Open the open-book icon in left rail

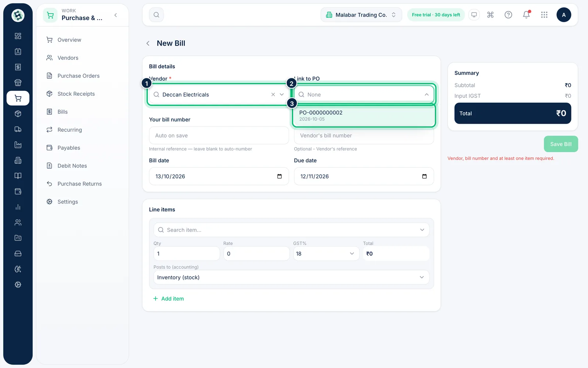pyautogui.click(x=18, y=176)
